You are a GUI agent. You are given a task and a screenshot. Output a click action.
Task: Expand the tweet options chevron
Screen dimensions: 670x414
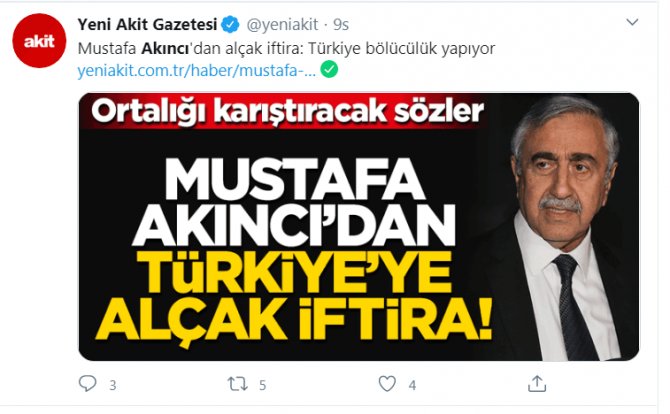632,22
